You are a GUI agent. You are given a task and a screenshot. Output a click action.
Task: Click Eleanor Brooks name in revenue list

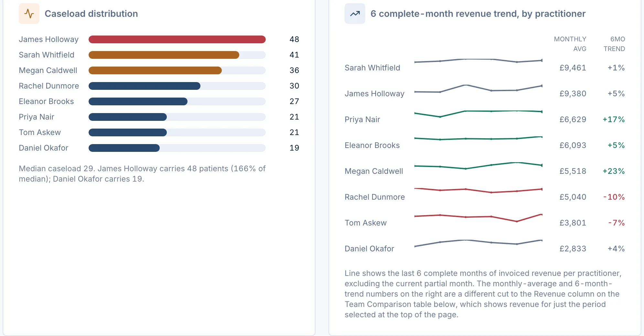click(372, 145)
